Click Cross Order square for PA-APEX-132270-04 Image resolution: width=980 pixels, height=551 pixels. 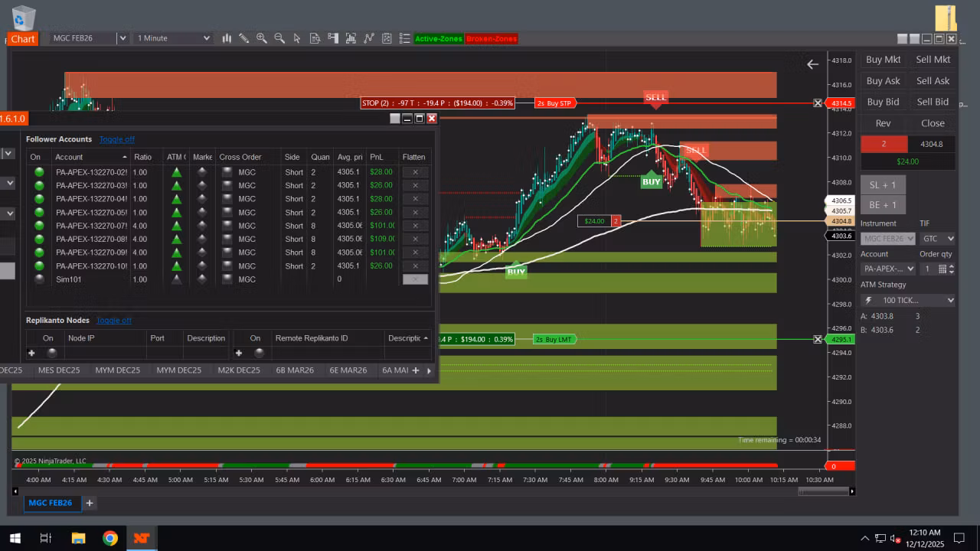pos(227,199)
